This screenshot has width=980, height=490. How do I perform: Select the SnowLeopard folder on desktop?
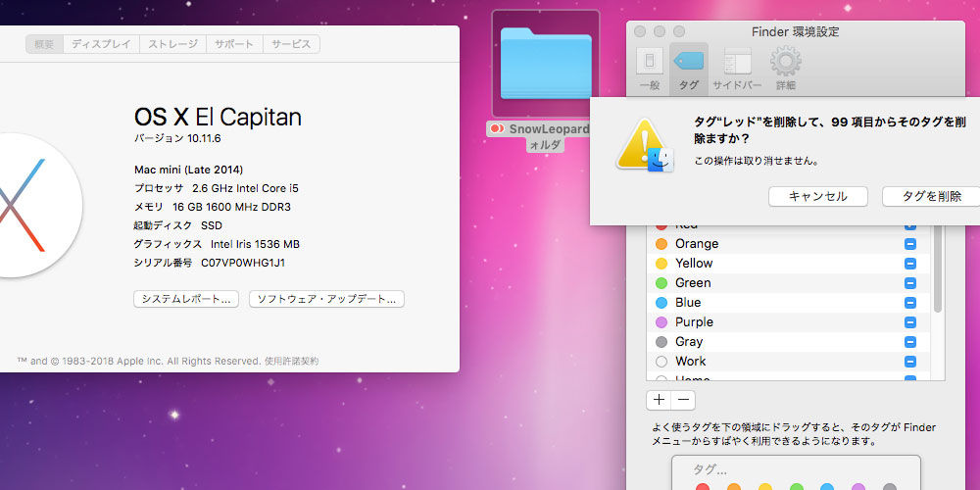pyautogui.click(x=546, y=64)
